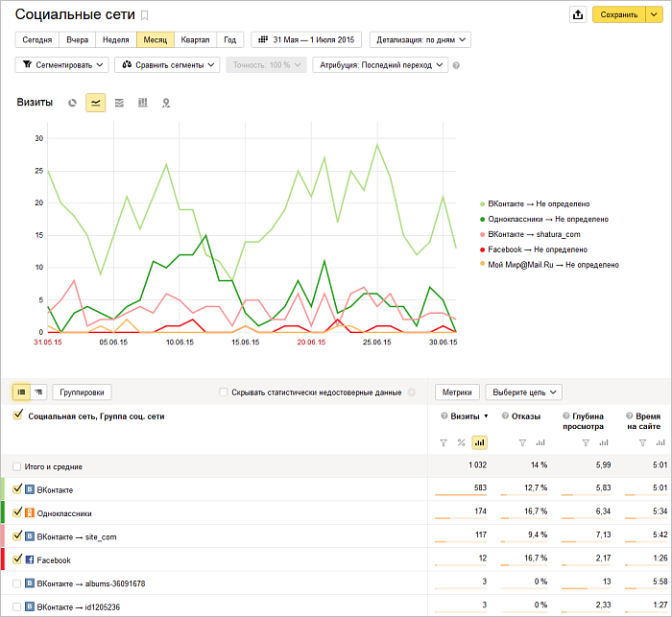Select the map chart icon
Viewport: 672px width, 617px height.
pos(166,103)
